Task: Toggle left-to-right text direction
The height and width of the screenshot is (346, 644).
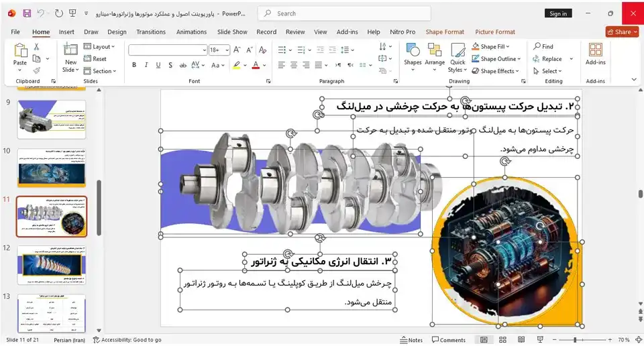Action: [x=338, y=65]
